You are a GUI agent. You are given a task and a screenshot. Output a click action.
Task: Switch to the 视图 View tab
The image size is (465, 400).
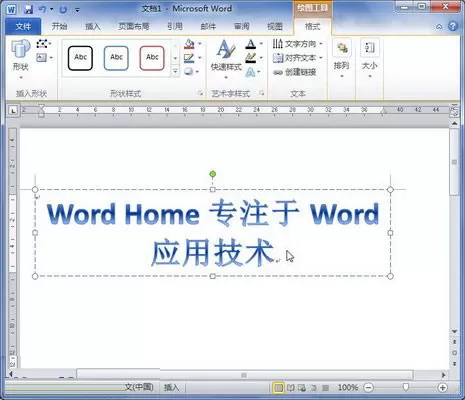coord(275,26)
